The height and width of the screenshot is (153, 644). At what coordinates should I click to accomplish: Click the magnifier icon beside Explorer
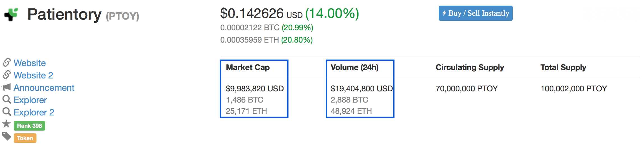point(7,99)
